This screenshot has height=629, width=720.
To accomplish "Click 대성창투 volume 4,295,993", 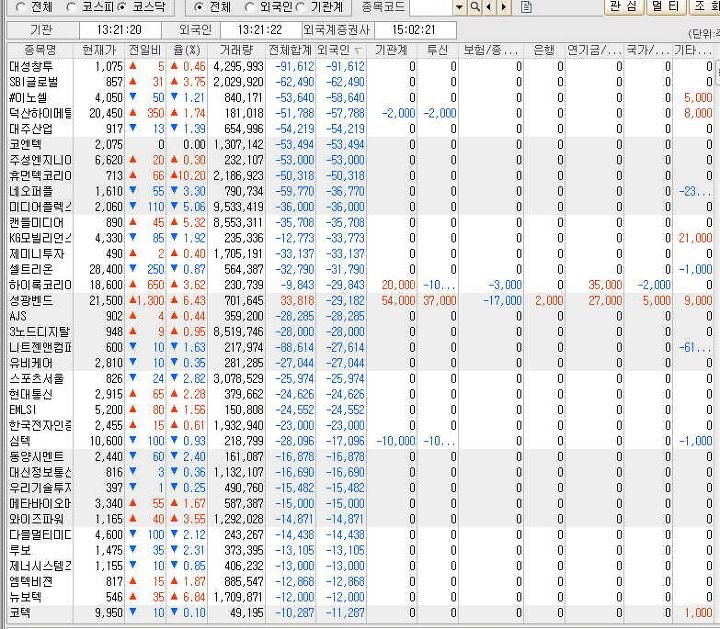I will (238, 67).
